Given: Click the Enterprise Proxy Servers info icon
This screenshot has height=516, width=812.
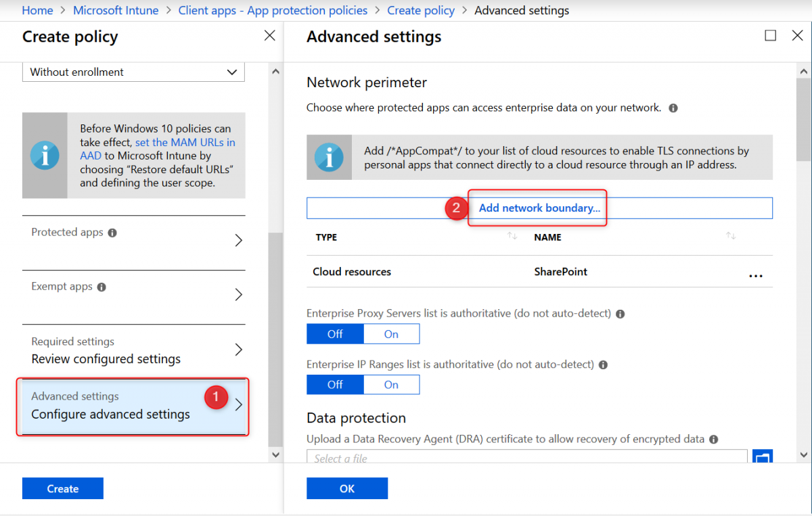Looking at the screenshot, I should coord(620,313).
